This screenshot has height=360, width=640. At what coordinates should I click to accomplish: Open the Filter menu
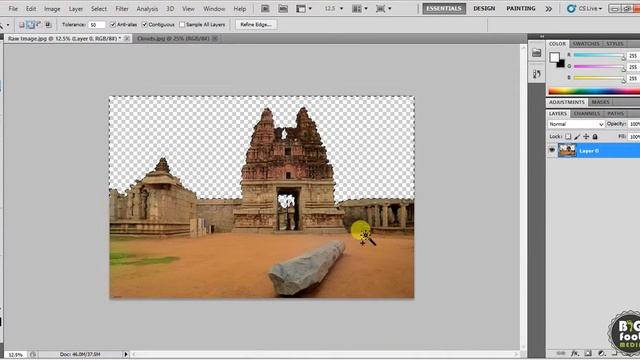click(x=122, y=9)
